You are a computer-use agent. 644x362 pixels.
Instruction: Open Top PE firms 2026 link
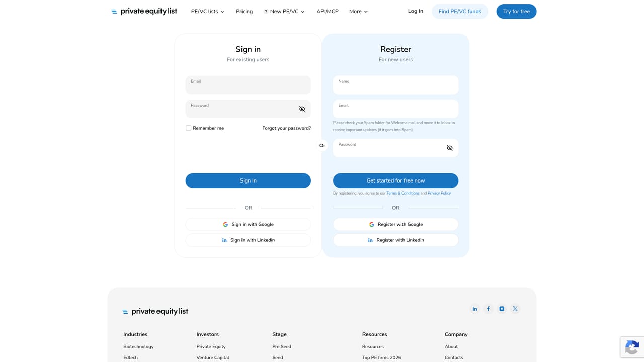tap(381, 358)
